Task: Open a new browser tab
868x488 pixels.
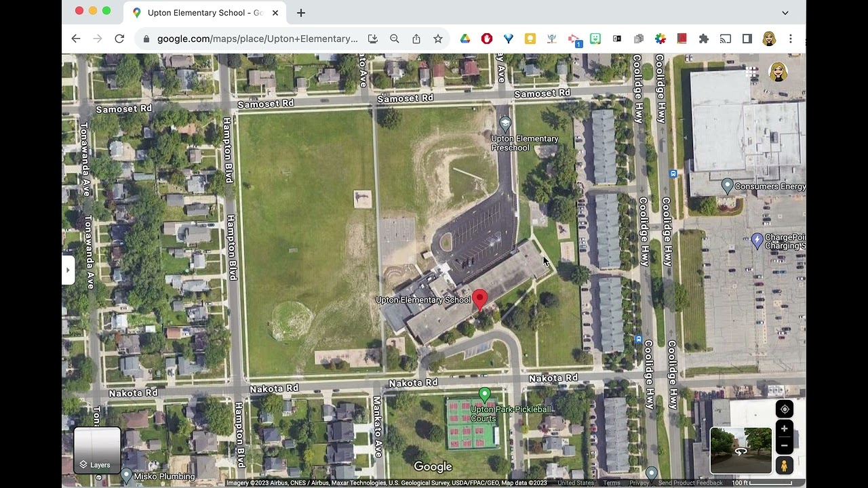Action: pos(301,13)
